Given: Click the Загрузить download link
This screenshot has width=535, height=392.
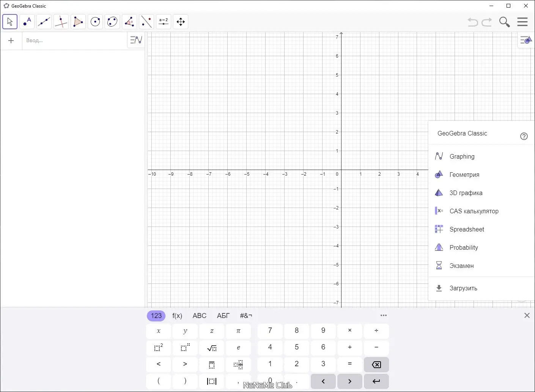Looking at the screenshot, I should pos(463,288).
